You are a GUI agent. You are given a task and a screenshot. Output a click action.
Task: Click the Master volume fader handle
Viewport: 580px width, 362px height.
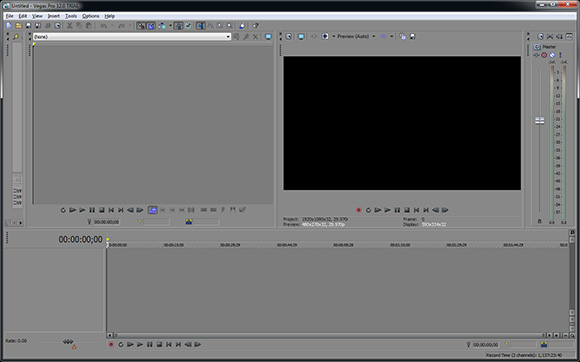(x=540, y=121)
